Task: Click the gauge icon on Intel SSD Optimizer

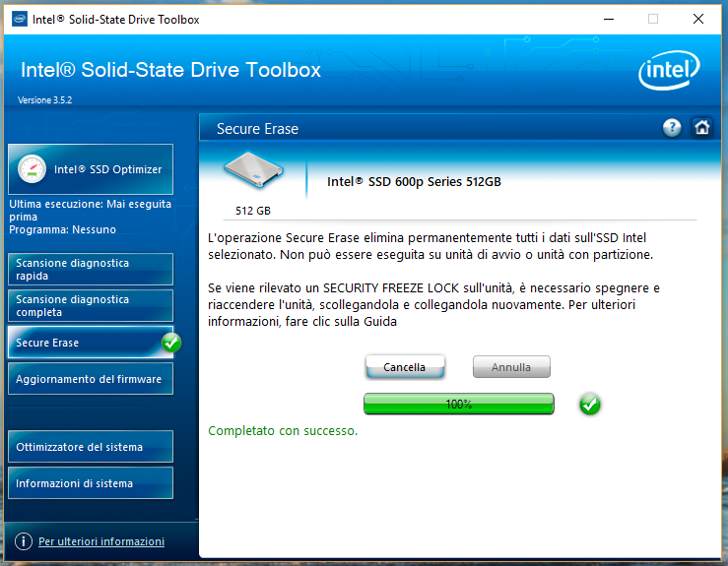Action: click(32, 169)
